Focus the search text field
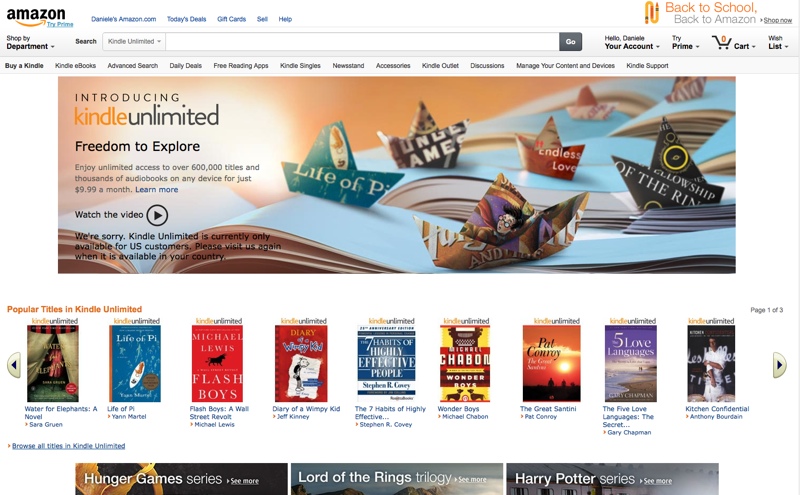This screenshot has width=800, height=495. pyautogui.click(x=362, y=42)
